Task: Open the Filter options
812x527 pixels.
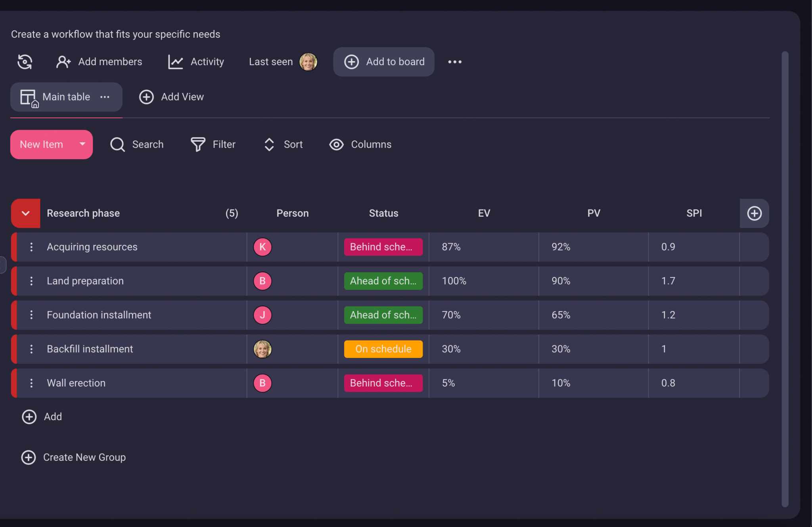Action: 213,144
